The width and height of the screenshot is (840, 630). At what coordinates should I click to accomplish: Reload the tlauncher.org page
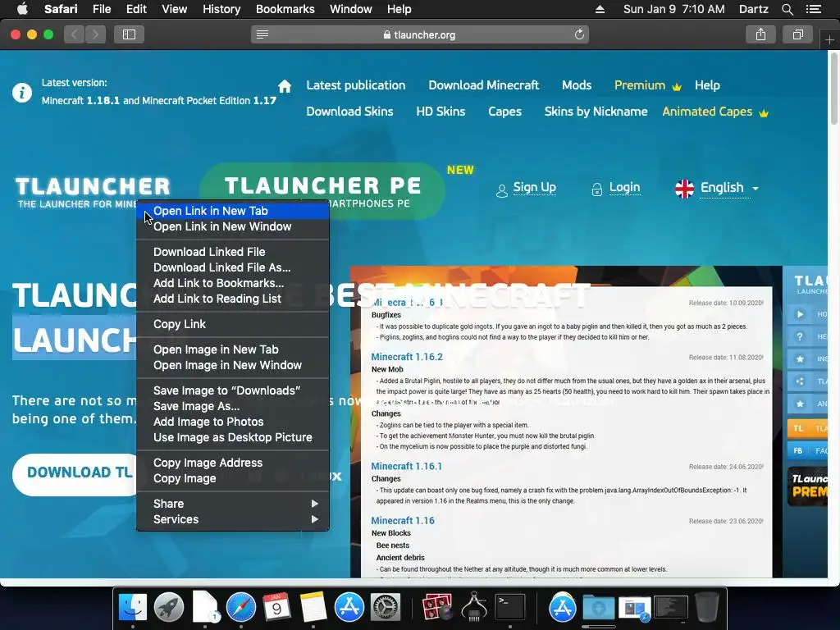pyautogui.click(x=579, y=34)
